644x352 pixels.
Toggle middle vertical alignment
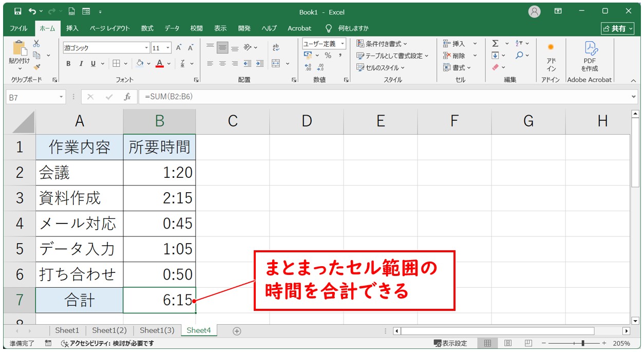pos(222,48)
